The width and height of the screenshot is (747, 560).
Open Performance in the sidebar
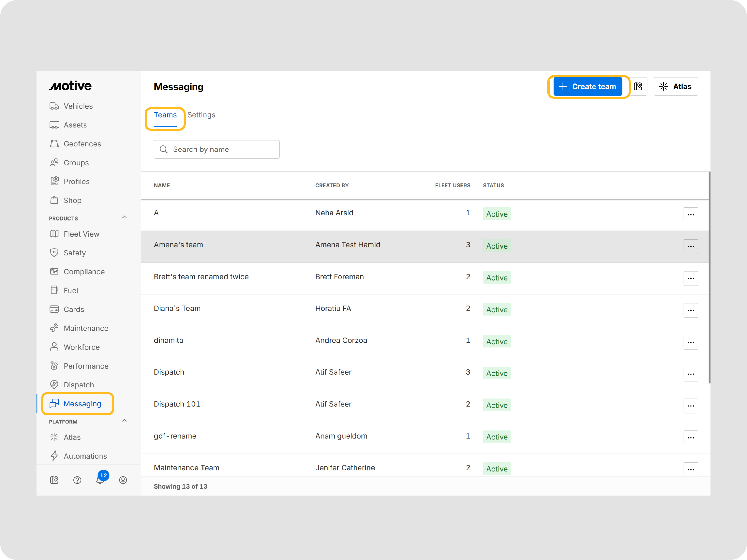tap(79, 366)
